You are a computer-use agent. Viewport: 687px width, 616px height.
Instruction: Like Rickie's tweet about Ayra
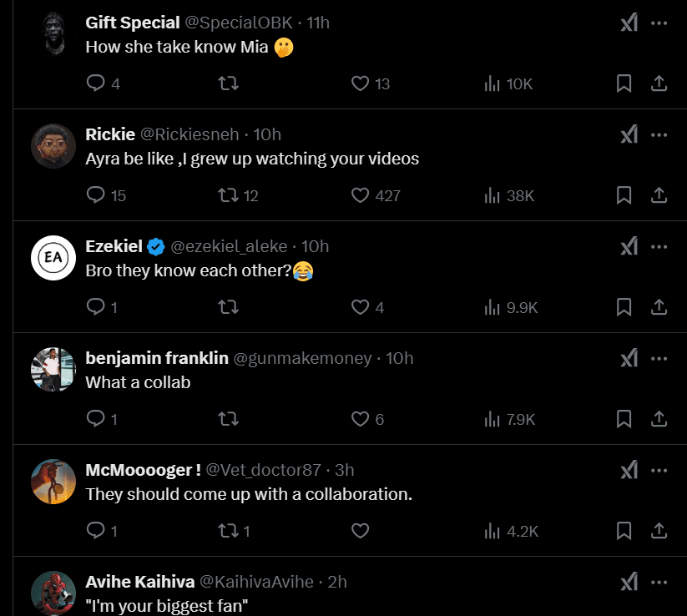tap(361, 195)
